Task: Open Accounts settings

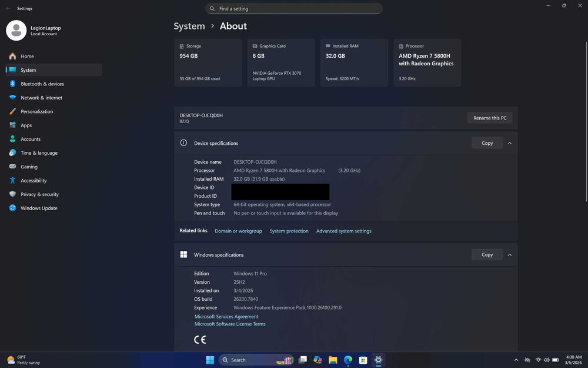Action: 54,139
